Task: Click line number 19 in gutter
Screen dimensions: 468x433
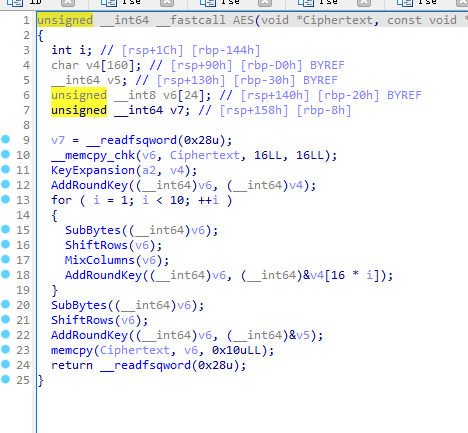Action: pos(23,290)
